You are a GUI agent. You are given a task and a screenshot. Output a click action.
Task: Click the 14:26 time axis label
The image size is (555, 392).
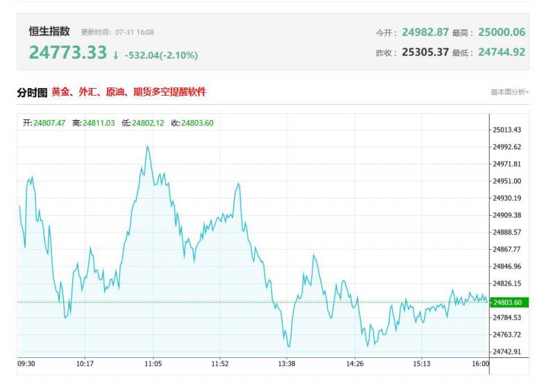coord(355,364)
